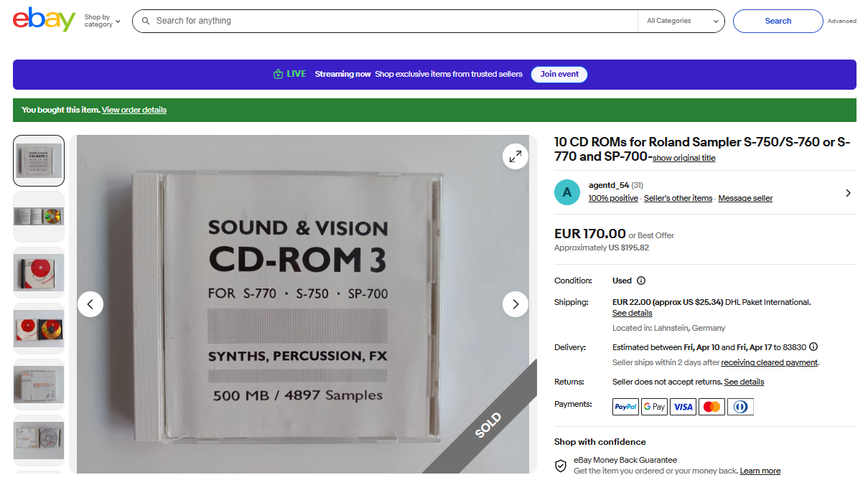
Task: Expand the image to full screen
Action: pyautogui.click(x=515, y=156)
